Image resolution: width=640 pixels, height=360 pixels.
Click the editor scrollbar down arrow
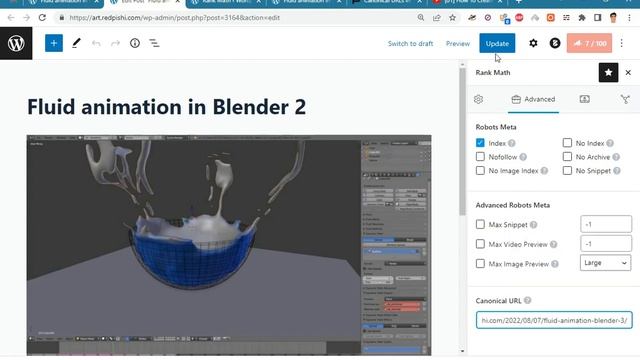(x=462, y=351)
